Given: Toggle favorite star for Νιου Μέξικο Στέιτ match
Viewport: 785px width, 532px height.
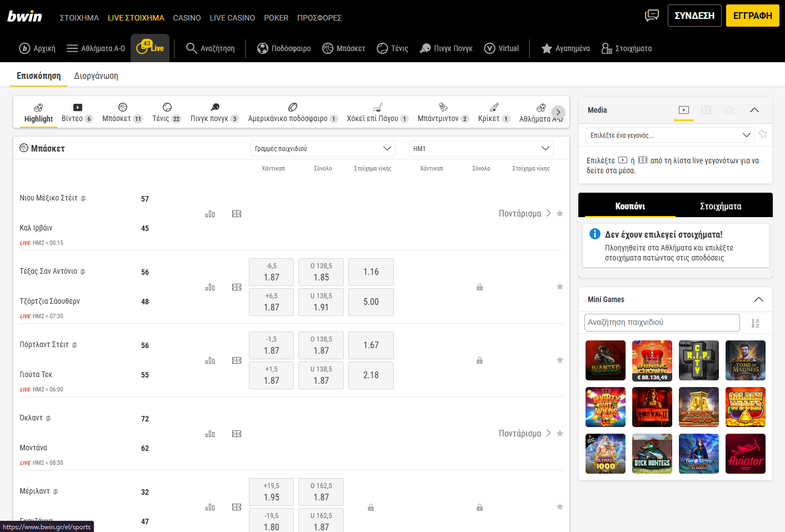Looking at the screenshot, I should pos(560,213).
